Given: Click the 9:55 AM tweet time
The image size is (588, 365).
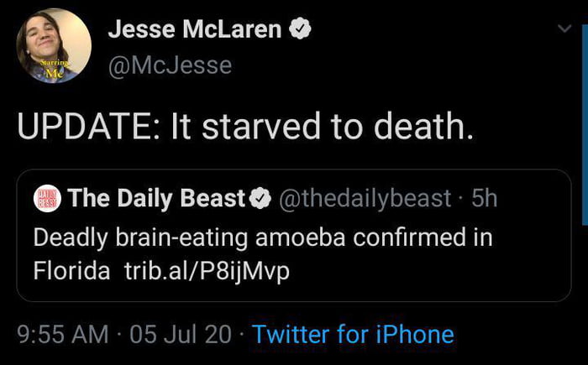Looking at the screenshot, I should click(62, 334).
